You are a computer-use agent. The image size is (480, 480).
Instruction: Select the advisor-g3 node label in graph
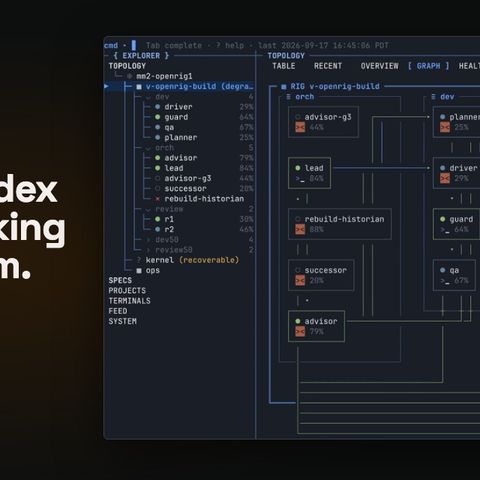(328, 117)
